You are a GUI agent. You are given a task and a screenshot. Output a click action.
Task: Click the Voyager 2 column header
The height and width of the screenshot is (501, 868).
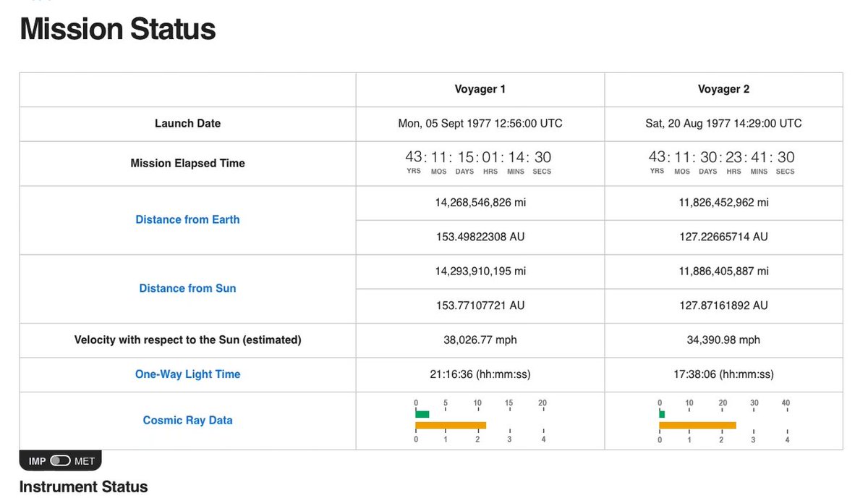click(x=723, y=89)
